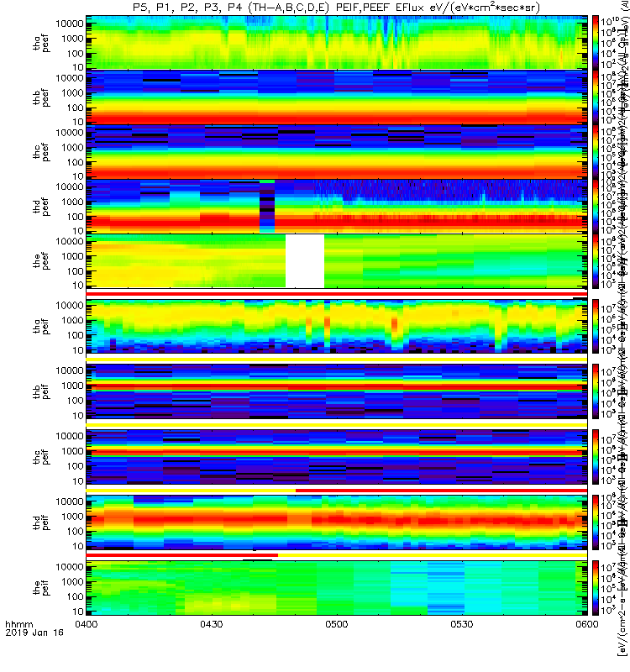Click the yellow bar below thb peif panel
The height and width of the screenshot is (672, 630).
tap(337, 425)
